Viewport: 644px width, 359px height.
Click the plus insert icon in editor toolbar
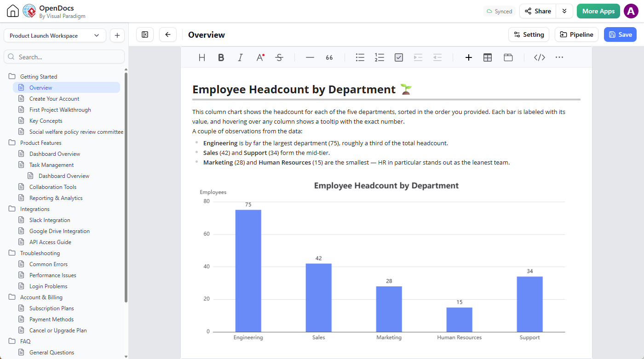[x=469, y=57]
